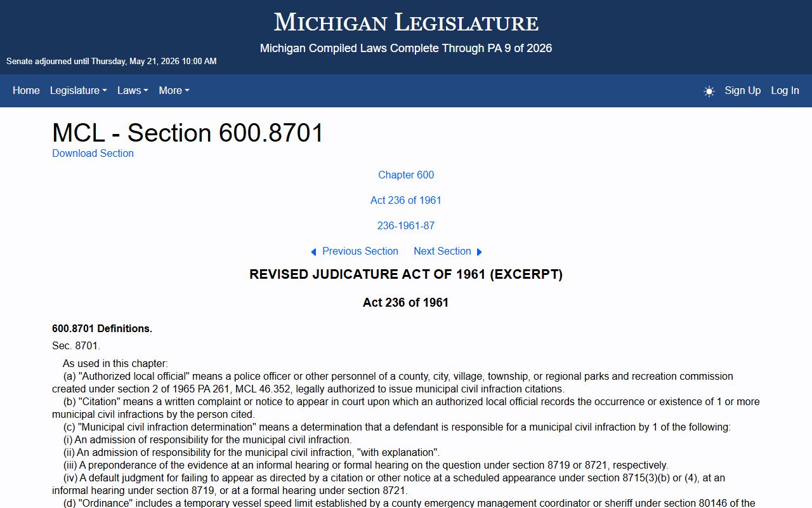812x508 pixels.
Task: Click the 'Senate adjourned until Thursday' notice
Action: [112, 62]
